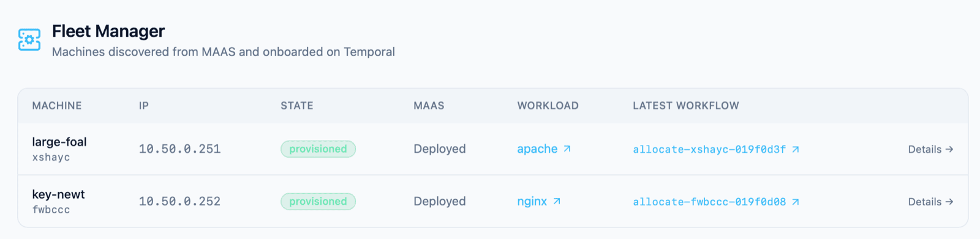
Task: Click external arrow after allocate-fwbccc-019f0d08
Action: pyautogui.click(x=796, y=202)
